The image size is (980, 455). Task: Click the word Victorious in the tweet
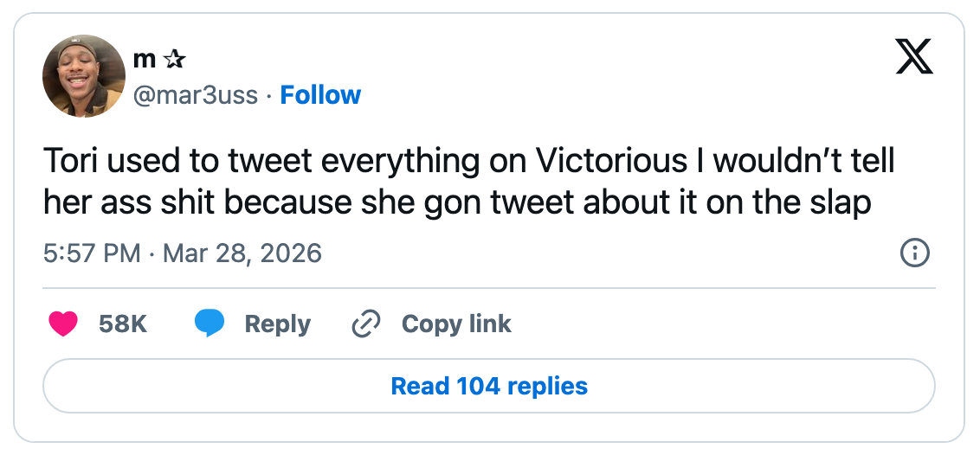pos(610,162)
